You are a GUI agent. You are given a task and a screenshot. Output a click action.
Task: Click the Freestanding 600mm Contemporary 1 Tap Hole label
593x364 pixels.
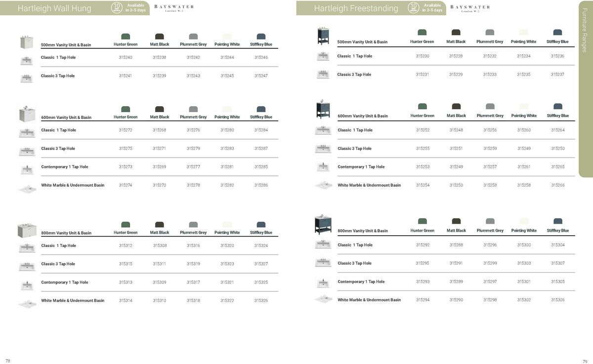pos(361,167)
